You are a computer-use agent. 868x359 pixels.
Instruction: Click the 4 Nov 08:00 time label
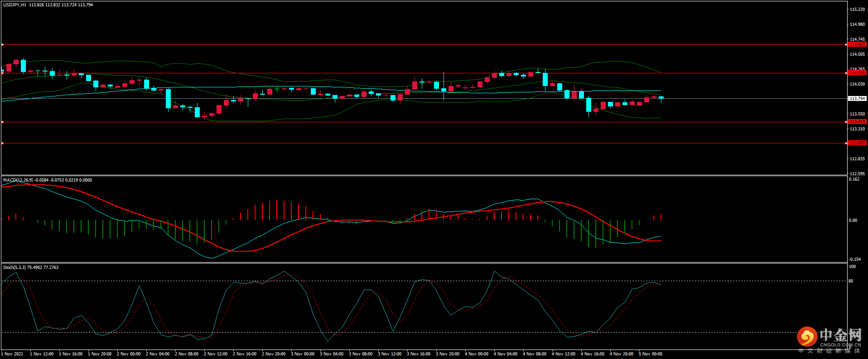pyautogui.click(x=535, y=354)
